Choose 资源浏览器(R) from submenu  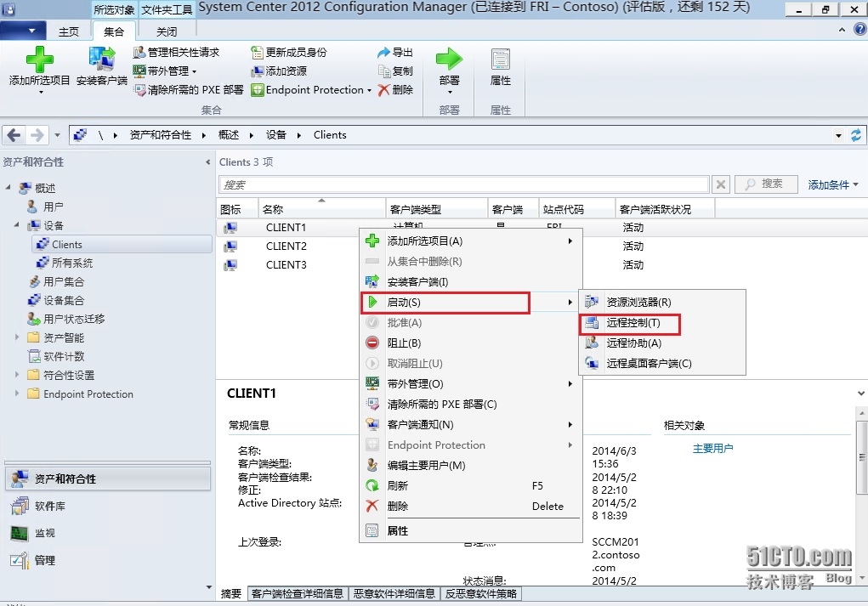[662, 303]
